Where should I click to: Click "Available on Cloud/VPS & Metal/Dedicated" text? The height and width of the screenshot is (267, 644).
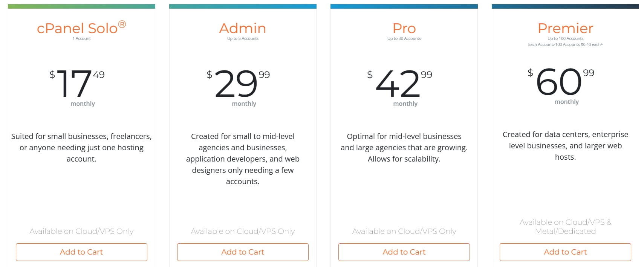(565, 227)
